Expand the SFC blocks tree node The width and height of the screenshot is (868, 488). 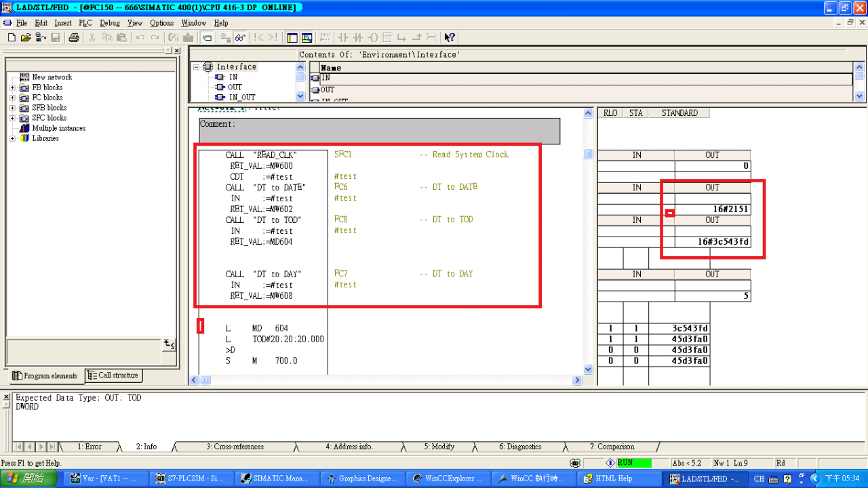12,118
